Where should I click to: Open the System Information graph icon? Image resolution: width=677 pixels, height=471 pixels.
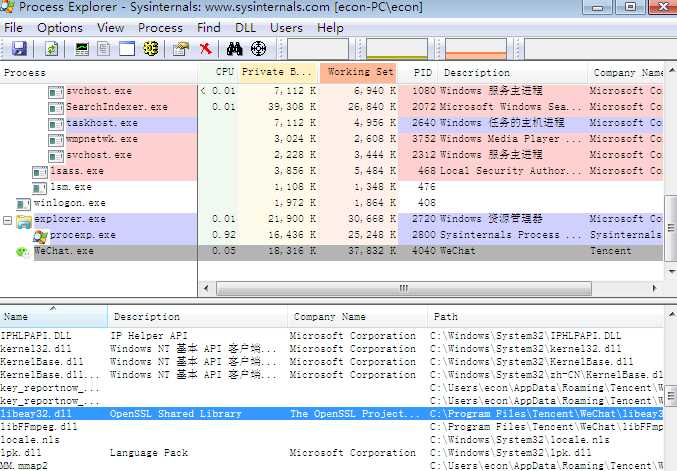click(82, 49)
